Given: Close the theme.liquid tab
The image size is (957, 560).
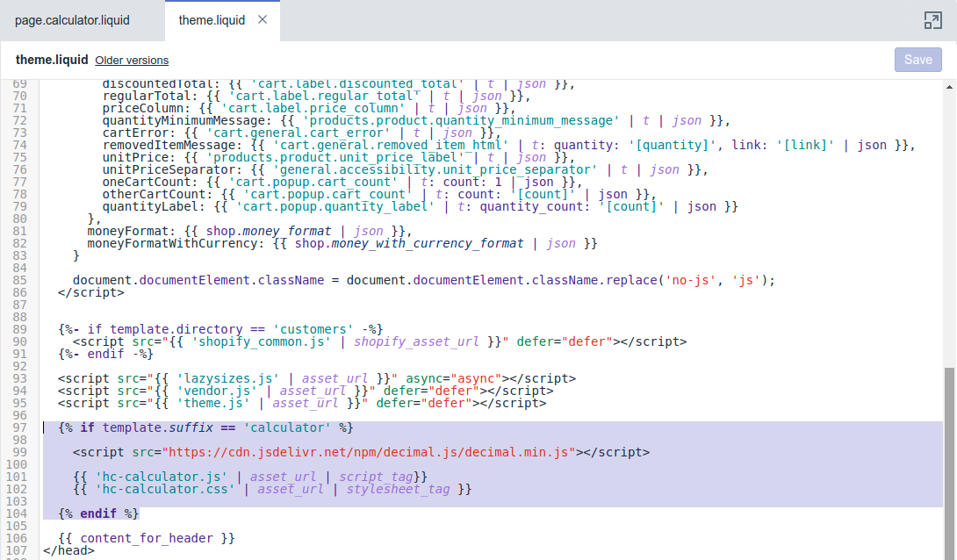Looking at the screenshot, I should point(263,20).
